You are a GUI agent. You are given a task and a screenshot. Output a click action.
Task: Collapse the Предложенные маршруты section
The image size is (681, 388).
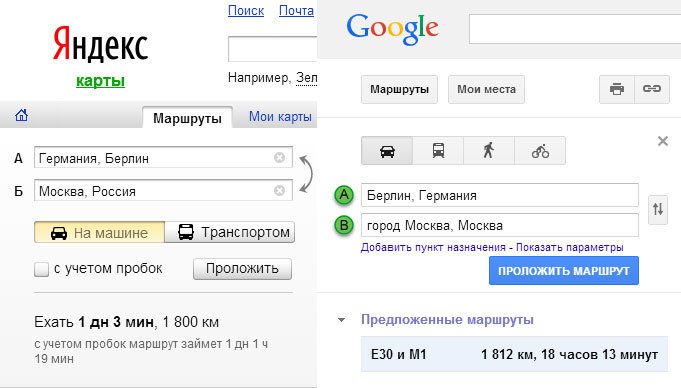tap(342, 320)
